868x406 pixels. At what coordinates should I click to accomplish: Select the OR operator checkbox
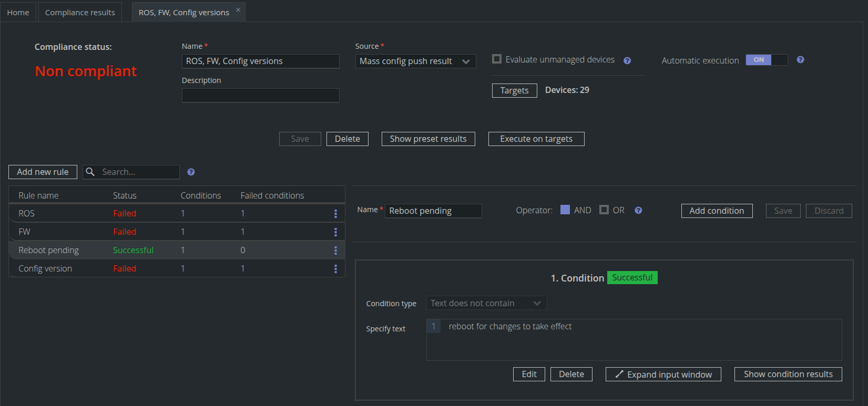coord(604,210)
